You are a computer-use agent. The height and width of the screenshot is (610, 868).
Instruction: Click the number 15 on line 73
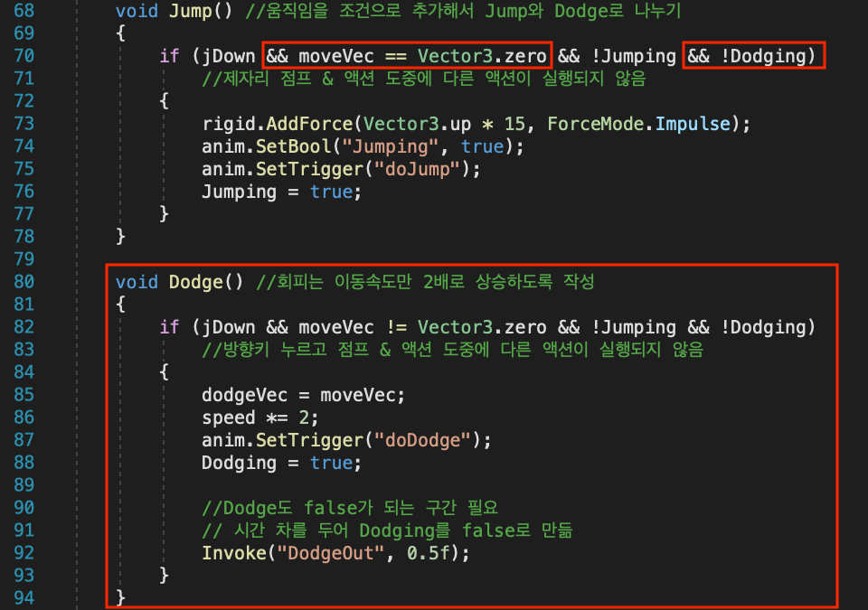(514, 124)
